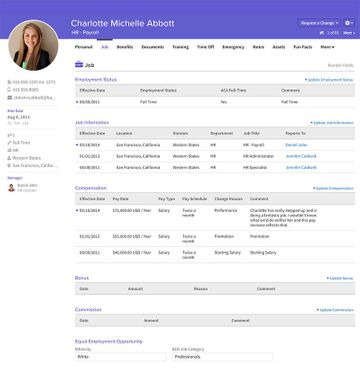Switch to the Personal tab
This screenshot has height=369, width=360.
pyautogui.click(x=83, y=47)
